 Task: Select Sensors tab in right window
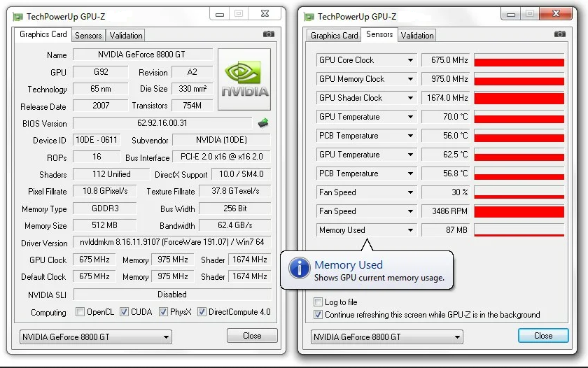[x=379, y=34]
